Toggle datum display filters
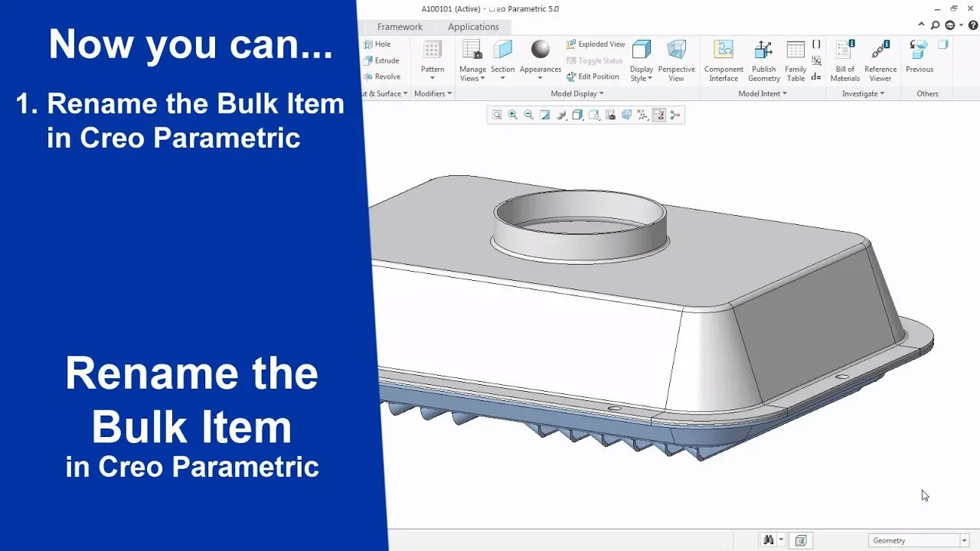Screen dimensions: 980x551 [x=642, y=116]
